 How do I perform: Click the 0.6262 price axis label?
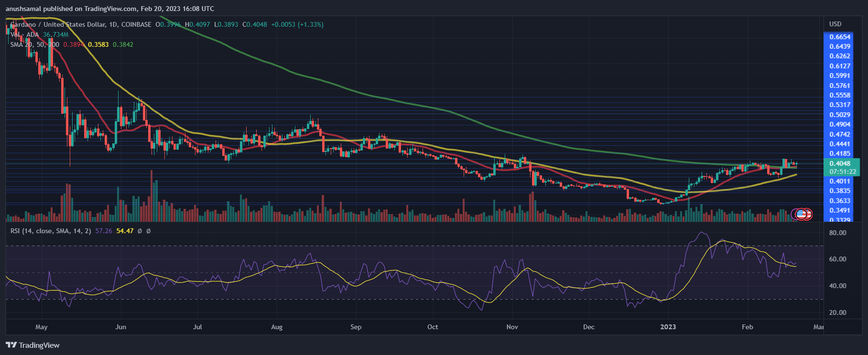pos(840,56)
